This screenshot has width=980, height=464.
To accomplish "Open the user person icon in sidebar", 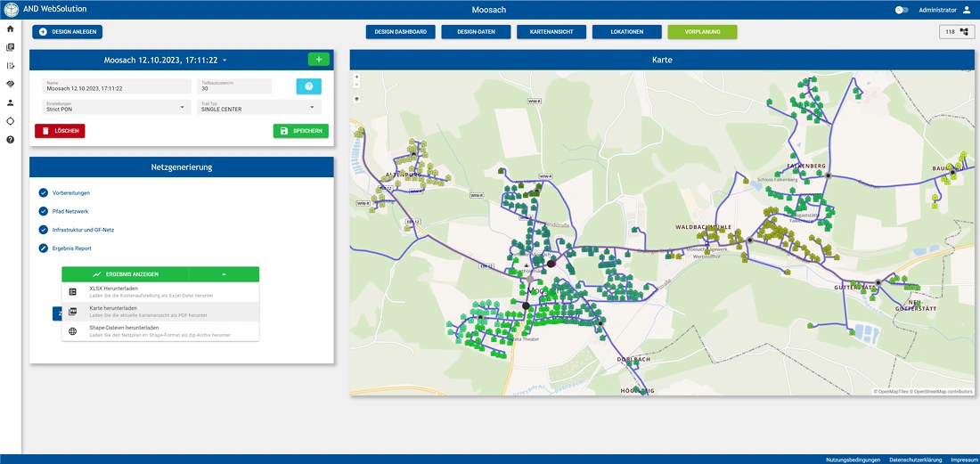I will click(10, 102).
